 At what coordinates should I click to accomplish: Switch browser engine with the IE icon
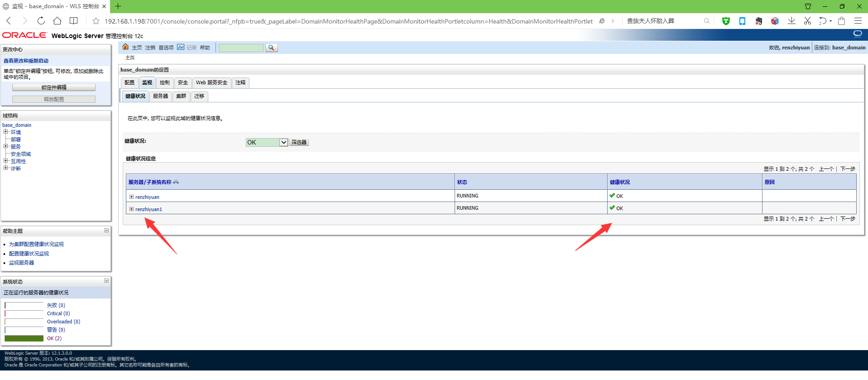(602, 21)
